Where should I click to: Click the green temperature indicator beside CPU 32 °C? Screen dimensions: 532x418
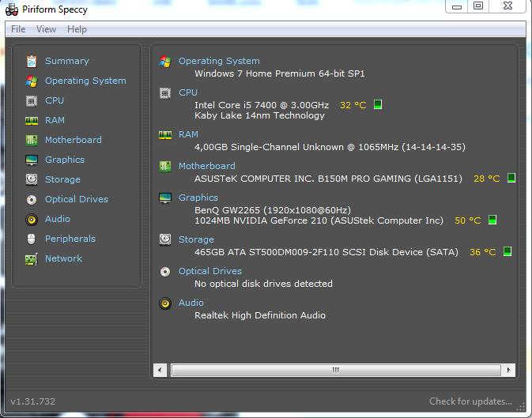click(378, 104)
